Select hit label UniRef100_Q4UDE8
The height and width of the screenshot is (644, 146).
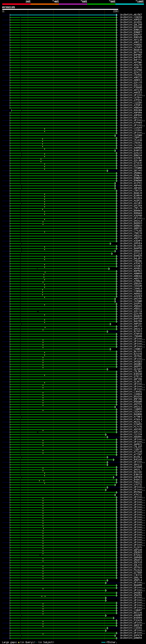(x=131, y=593)
